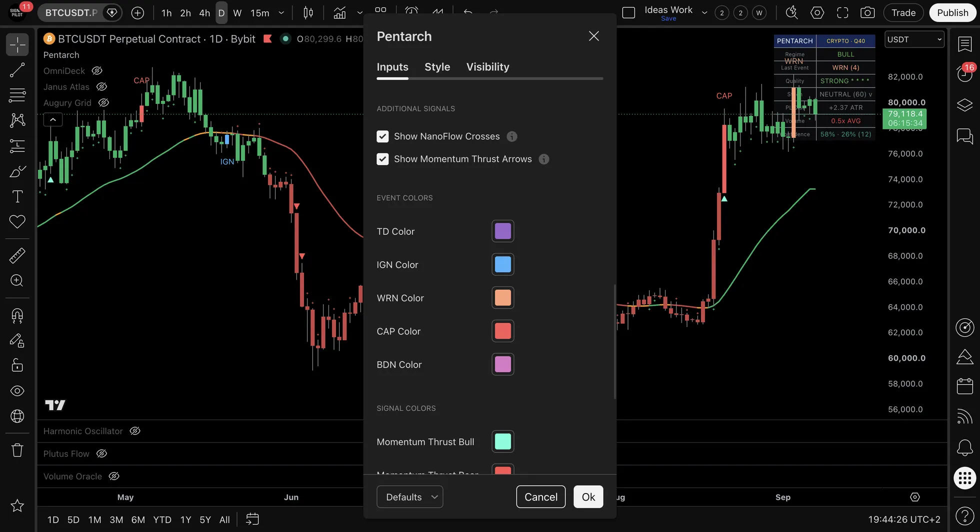Click the trash remove objects icon

[x=17, y=450]
